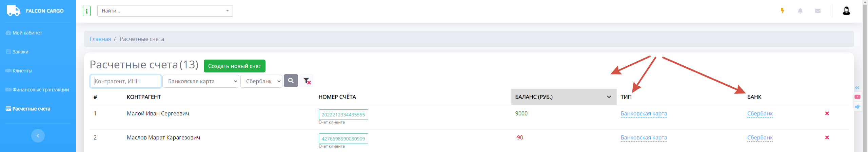Delete the Маслов Марат account row
This screenshot has height=152, width=868.
click(x=827, y=137)
